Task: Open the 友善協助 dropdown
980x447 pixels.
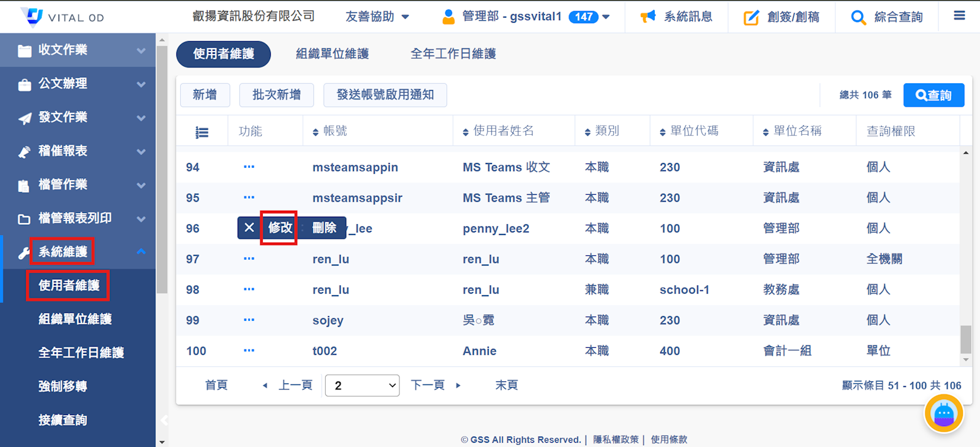Action: click(377, 17)
